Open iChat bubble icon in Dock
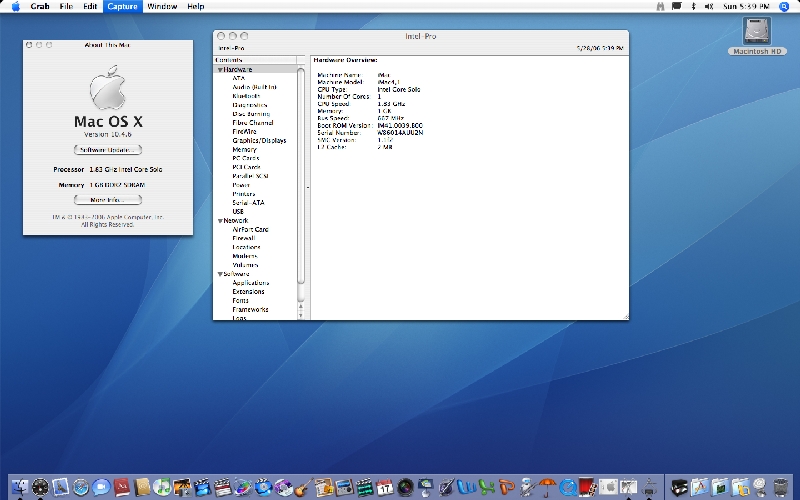The height and width of the screenshot is (500, 800). (101, 487)
